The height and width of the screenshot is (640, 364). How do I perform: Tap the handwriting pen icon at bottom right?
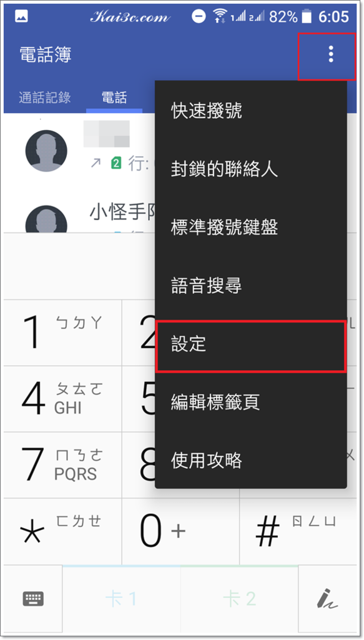[x=327, y=598]
